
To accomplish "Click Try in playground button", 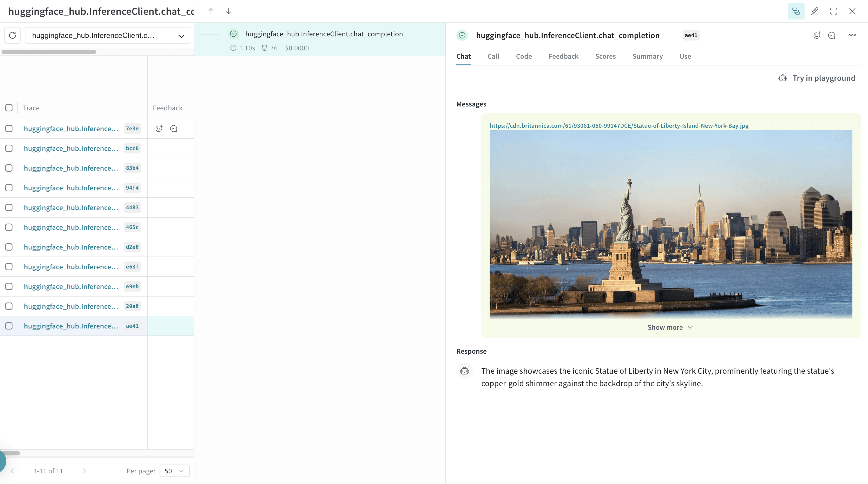I will [x=817, y=78].
